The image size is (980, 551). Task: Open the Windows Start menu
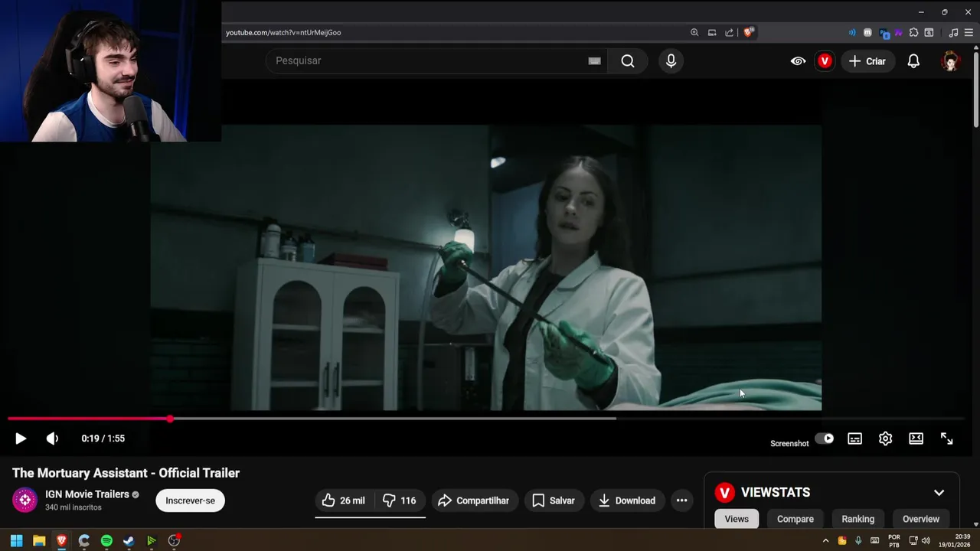coord(16,540)
